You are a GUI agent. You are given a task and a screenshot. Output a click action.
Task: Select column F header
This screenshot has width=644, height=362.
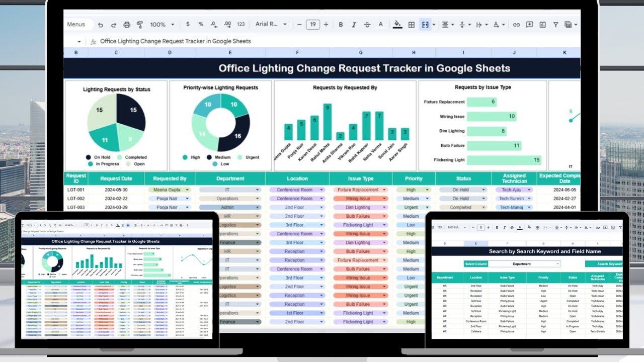pos(297,52)
